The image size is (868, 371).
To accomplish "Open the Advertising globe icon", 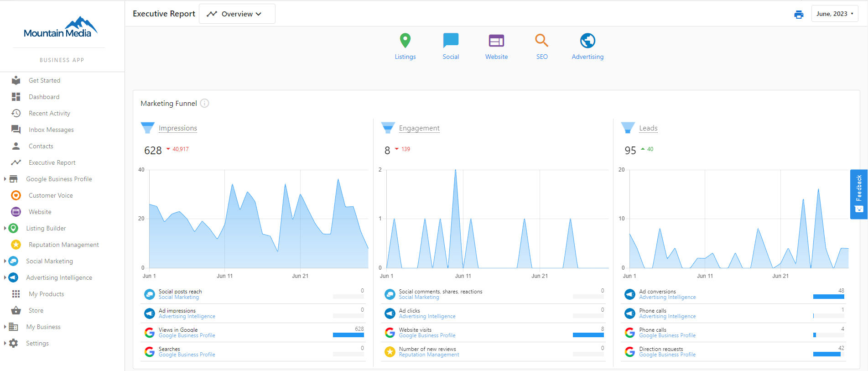I will point(587,41).
